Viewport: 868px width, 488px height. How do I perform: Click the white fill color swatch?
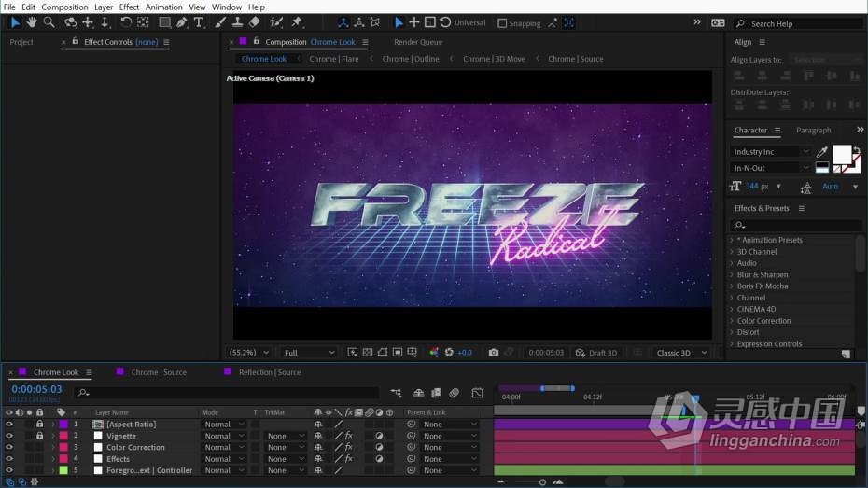click(x=842, y=154)
